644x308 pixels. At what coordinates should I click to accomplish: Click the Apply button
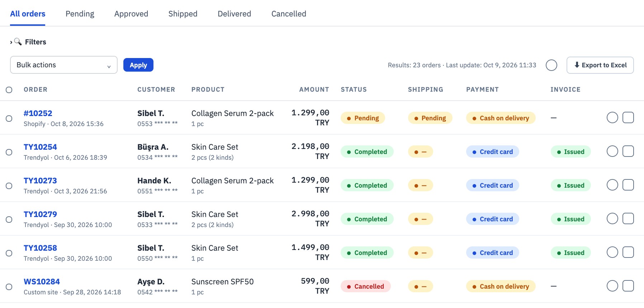pyautogui.click(x=138, y=65)
